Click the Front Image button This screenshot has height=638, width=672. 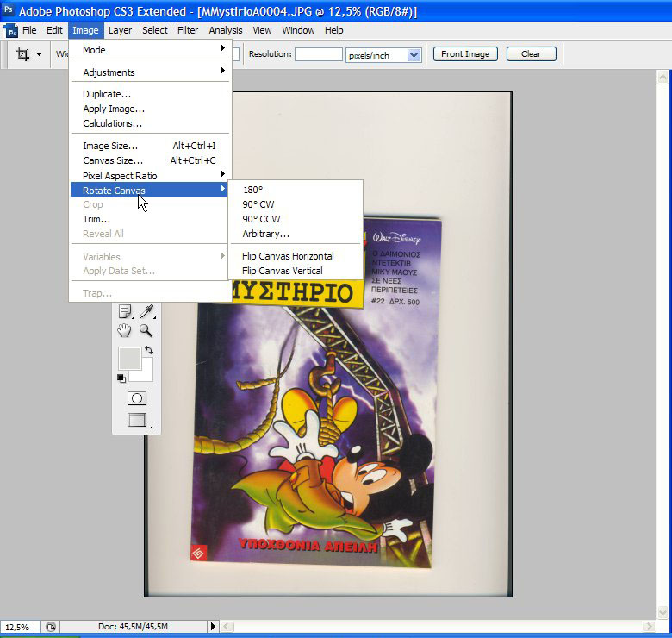(x=465, y=54)
